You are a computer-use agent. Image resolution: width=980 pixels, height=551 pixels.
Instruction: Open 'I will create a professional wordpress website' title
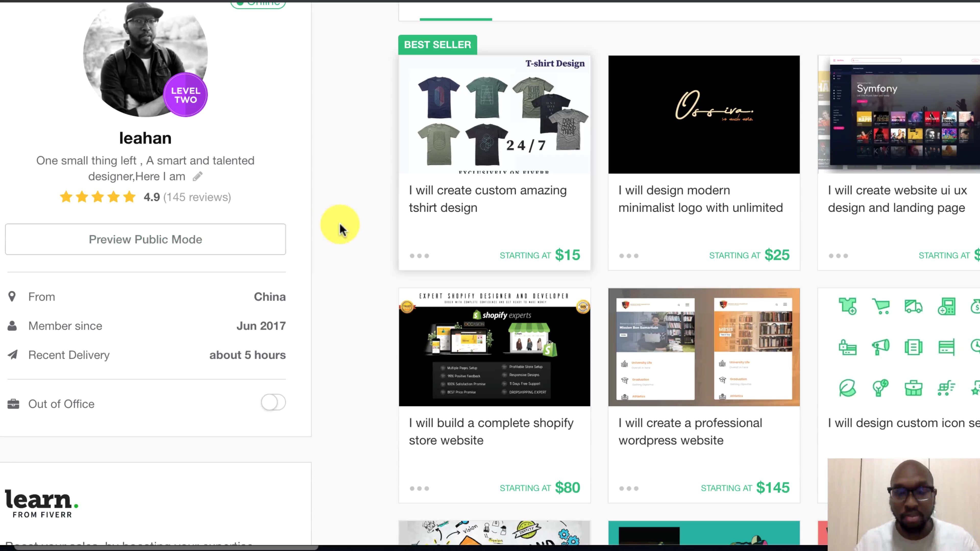(x=690, y=432)
